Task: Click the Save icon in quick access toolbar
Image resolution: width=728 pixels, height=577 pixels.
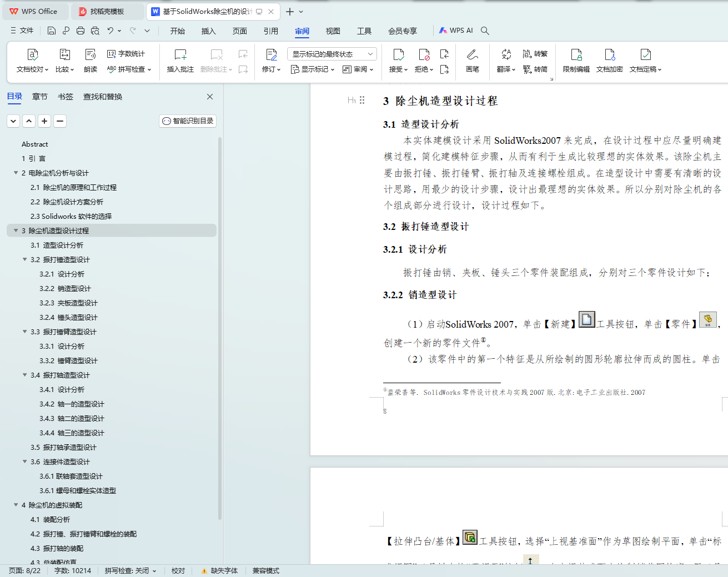Action: [x=52, y=31]
